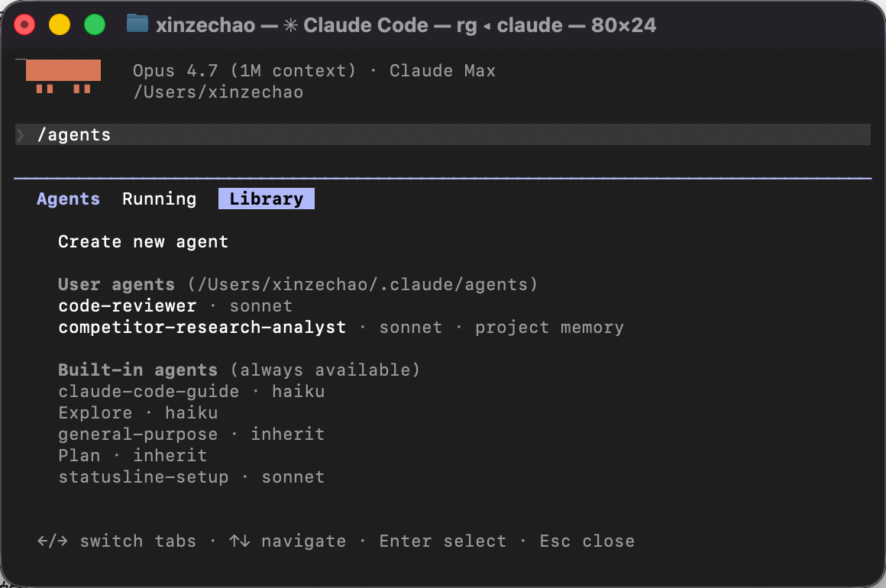
Task: Click the project memory tag
Action: pyautogui.click(x=549, y=328)
